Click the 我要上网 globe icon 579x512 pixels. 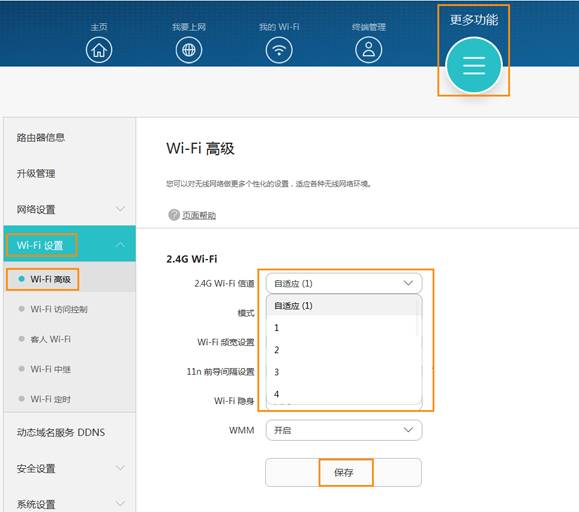click(x=189, y=50)
